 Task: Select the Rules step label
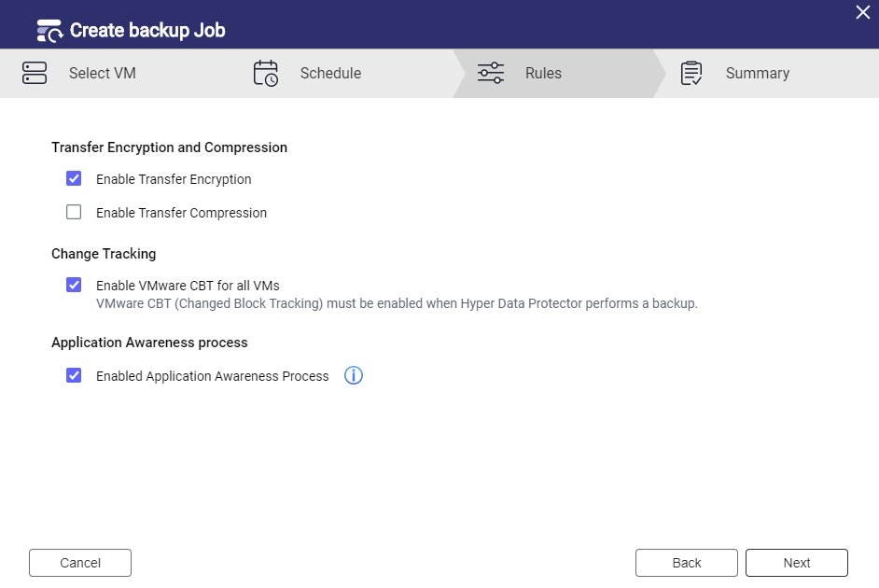point(543,73)
